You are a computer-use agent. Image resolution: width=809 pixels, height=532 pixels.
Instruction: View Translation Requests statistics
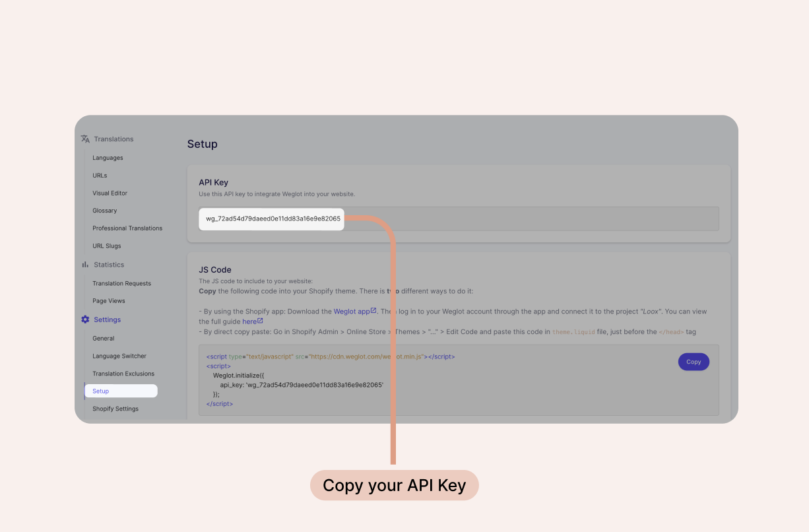[122, 283]
